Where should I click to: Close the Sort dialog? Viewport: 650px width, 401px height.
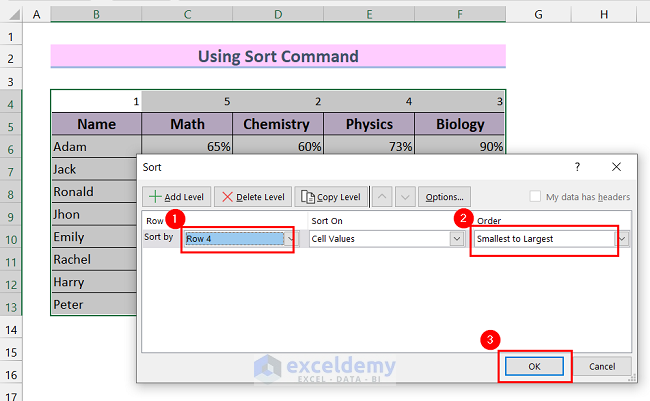point(616,167)
